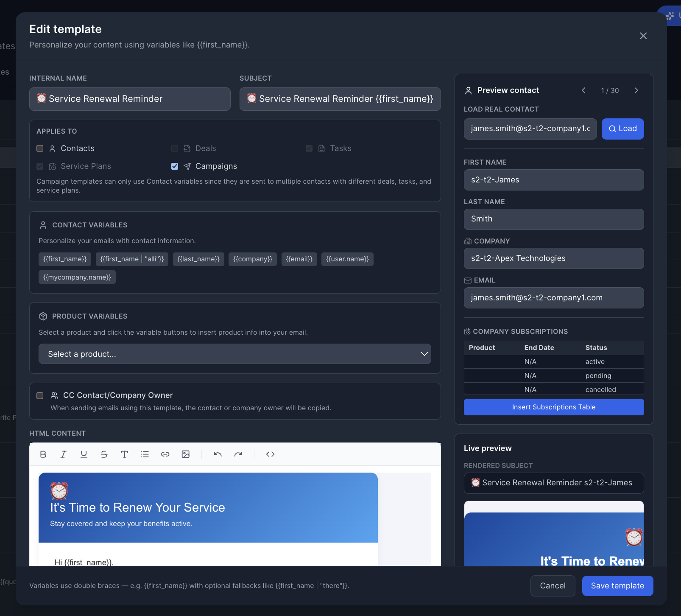Click the live preview email thumbnail

(x=554, y=534)
